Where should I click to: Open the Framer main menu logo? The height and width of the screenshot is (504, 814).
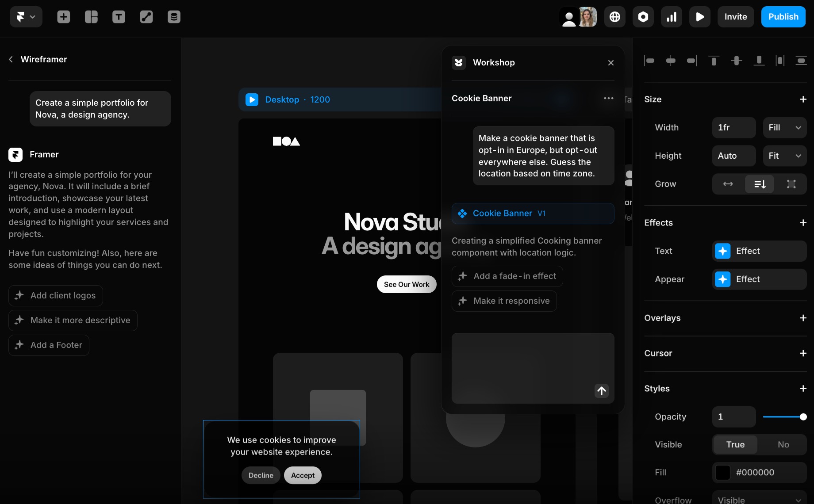pos(26,17)
